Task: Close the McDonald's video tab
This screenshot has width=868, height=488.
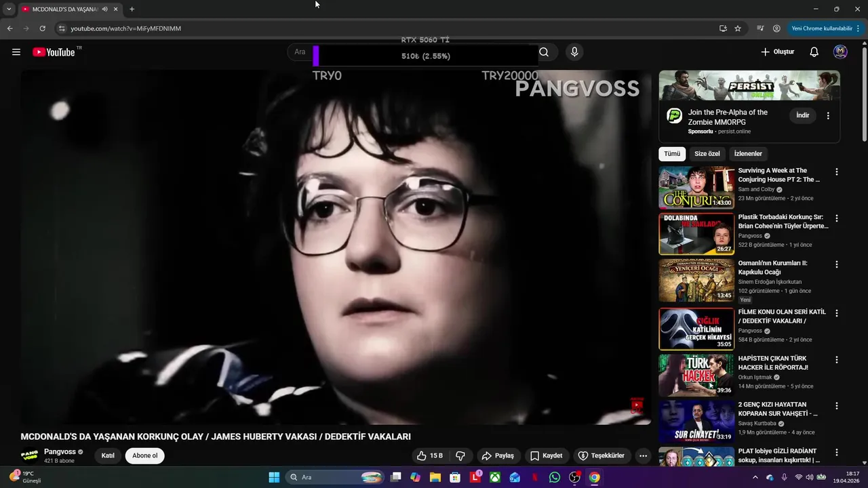Action: point(116,9)
